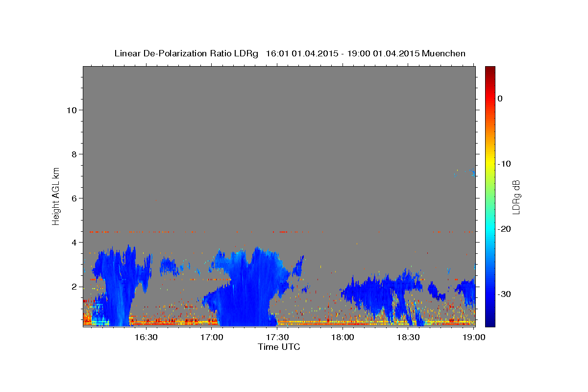Click the 'LDRg dB' colorbar label
The width and height of the screenshot is (588, 392).
(x=516, y=197)
